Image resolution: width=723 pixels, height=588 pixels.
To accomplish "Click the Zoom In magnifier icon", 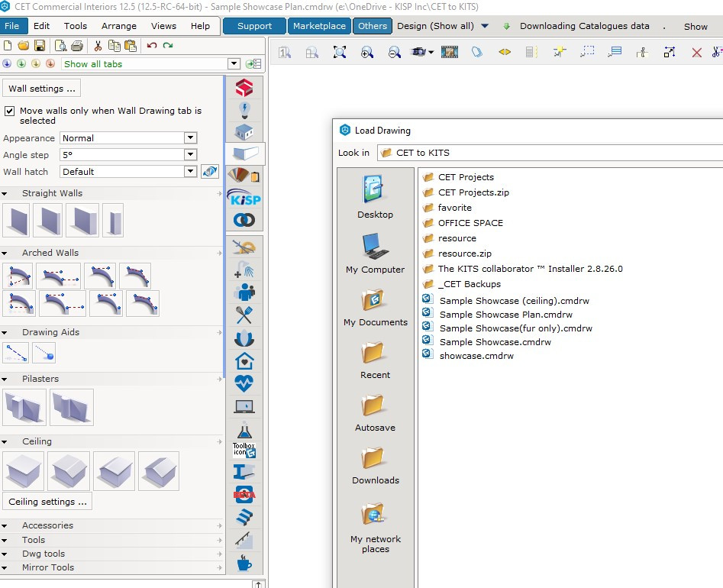I will tap(367, 52).
